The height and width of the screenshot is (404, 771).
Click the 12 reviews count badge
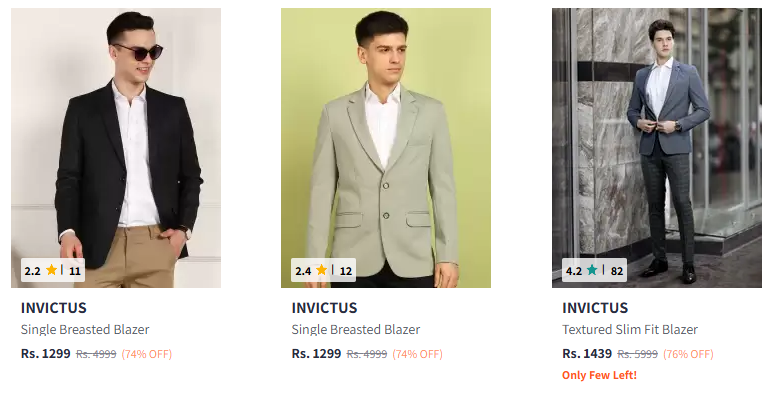tap(346, 271)
